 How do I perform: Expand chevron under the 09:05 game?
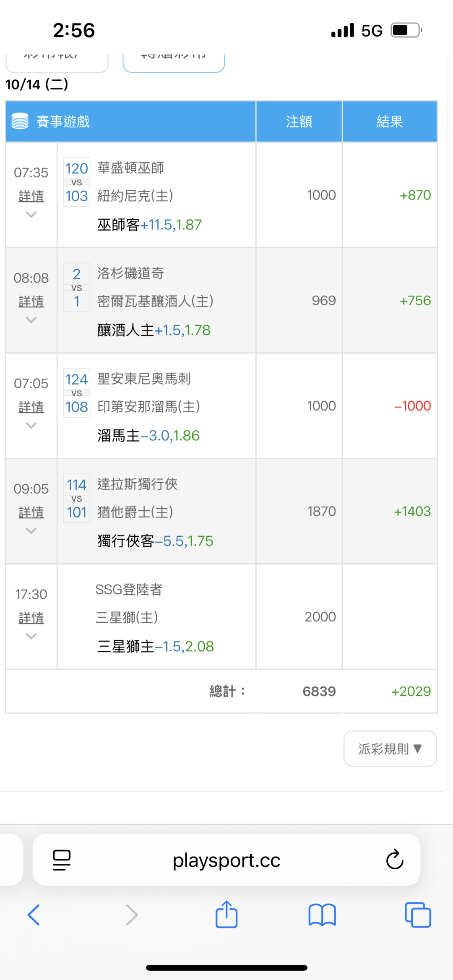[x=31, y=531]
